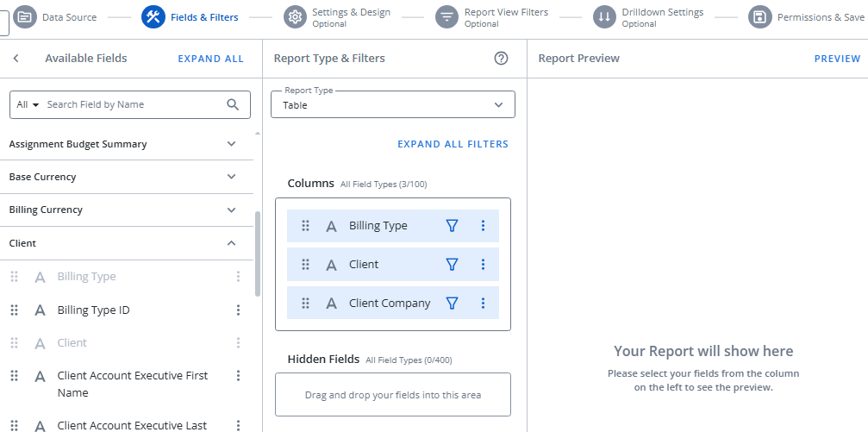The image size is (868, 432).
Task: Grab the drag handle of Client Company column
Action: point(305,304)
